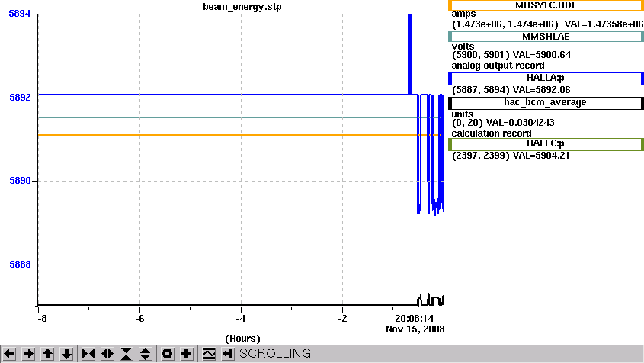This screenshot has height=363, width=644.
Task: Click the -4 hours axis tick label
Action: (241, 319)
